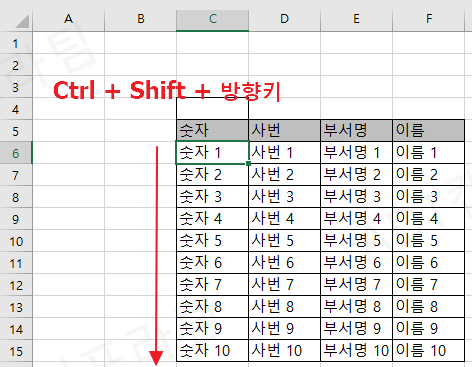Click cell containing 숫자 9

[212, 329]
